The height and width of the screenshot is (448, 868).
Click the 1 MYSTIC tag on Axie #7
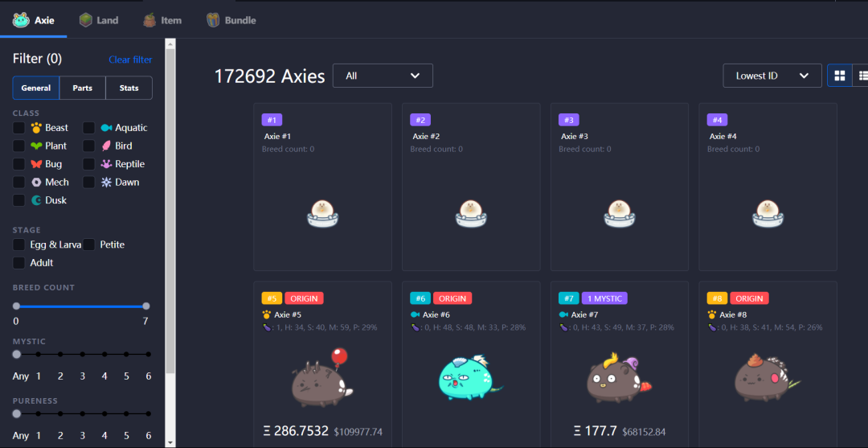tap(604, 298)
